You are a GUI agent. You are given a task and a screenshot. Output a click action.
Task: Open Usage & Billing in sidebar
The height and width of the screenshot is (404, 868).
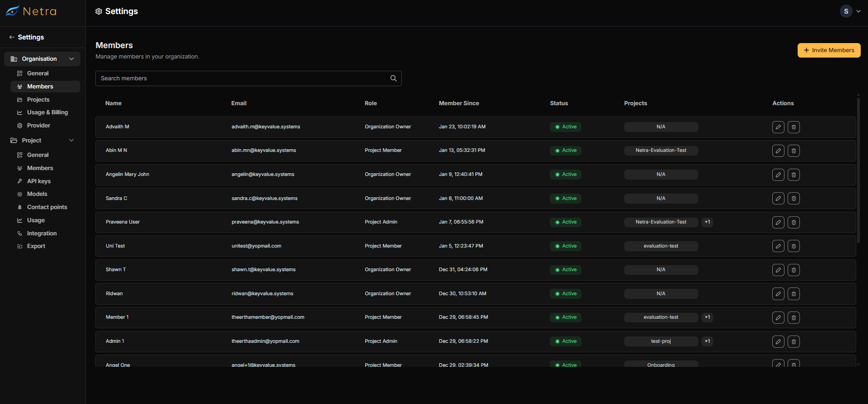pos(47,112)
